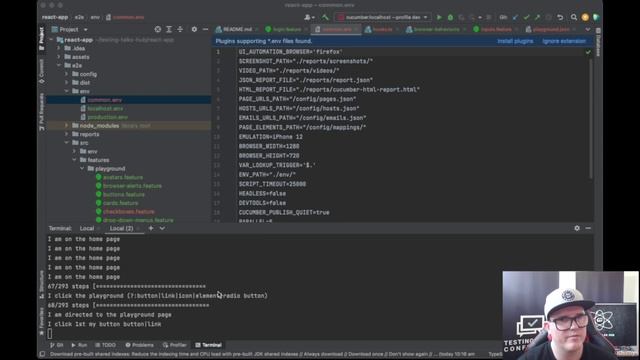Open the user account icon dropdown
This screenshot has height=360, width=640.
click(309, 18)
